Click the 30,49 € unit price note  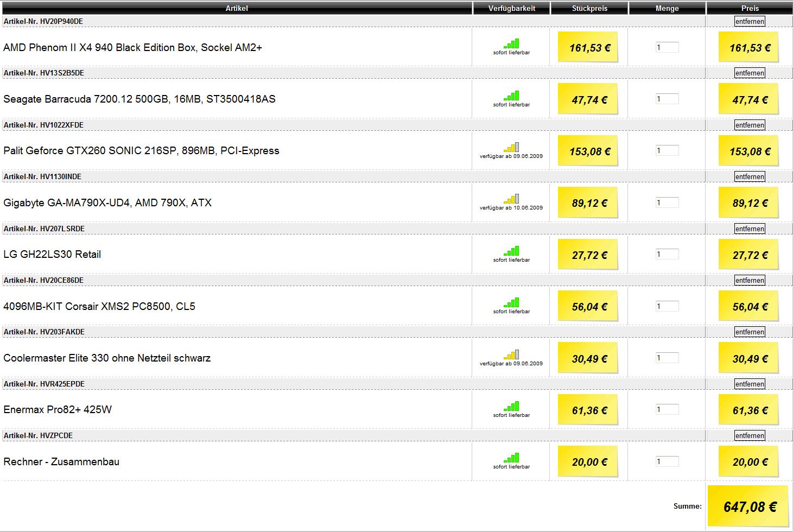[x=588, y=358]
